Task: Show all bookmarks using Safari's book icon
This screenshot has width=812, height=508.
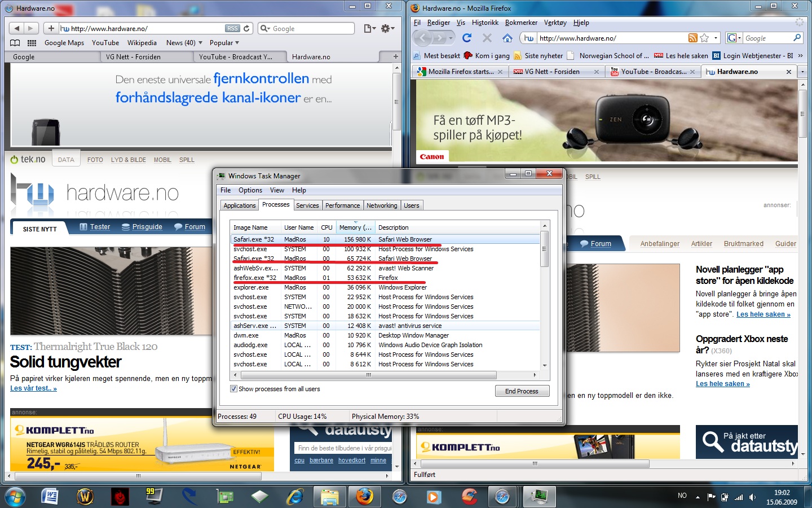Action: pos(15,43)
